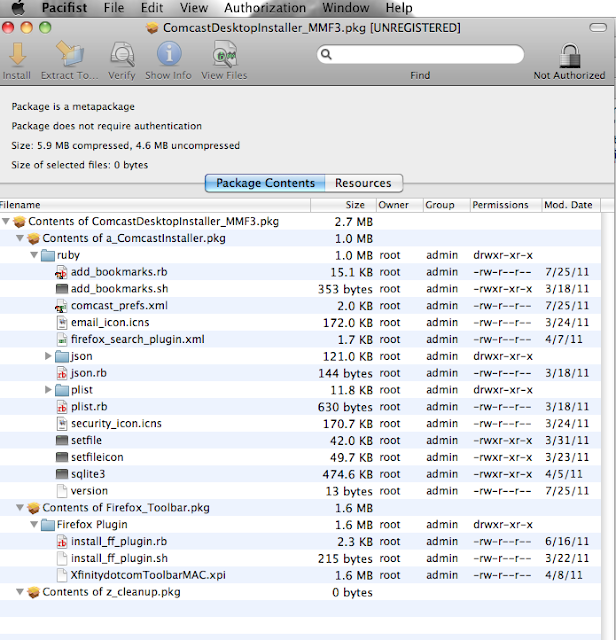Expand the json folder
The width and height of the screenshot is (616, 640).
point(48,356)
